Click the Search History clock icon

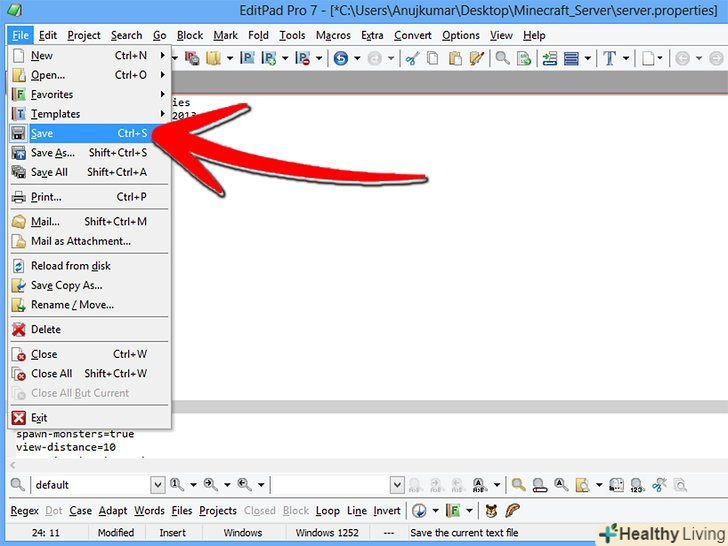click(419, 511)
